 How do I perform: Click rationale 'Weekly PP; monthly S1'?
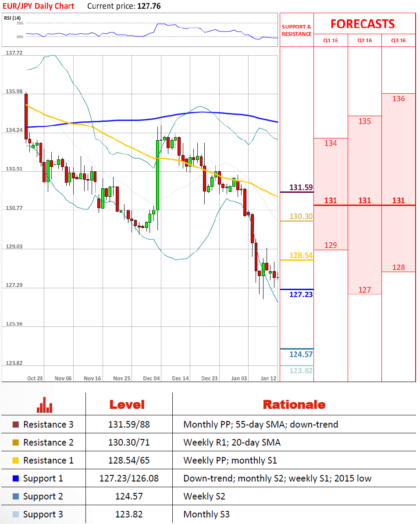pyautogui.click(x=230, y=460)
